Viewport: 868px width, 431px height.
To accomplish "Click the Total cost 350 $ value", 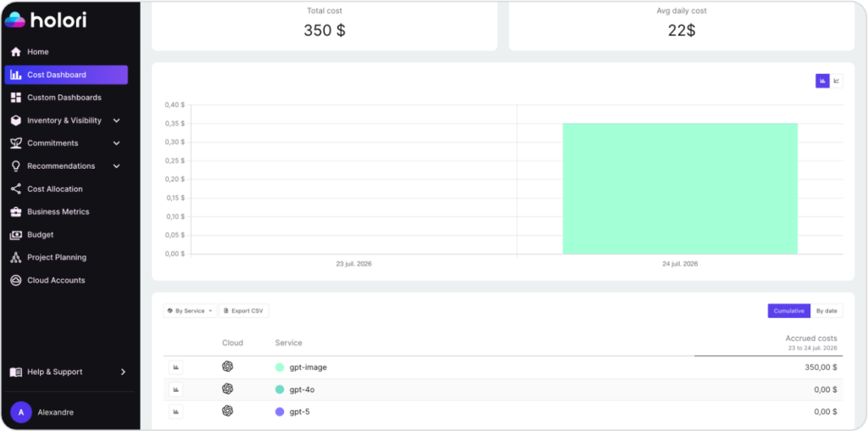I will (325, 31).
